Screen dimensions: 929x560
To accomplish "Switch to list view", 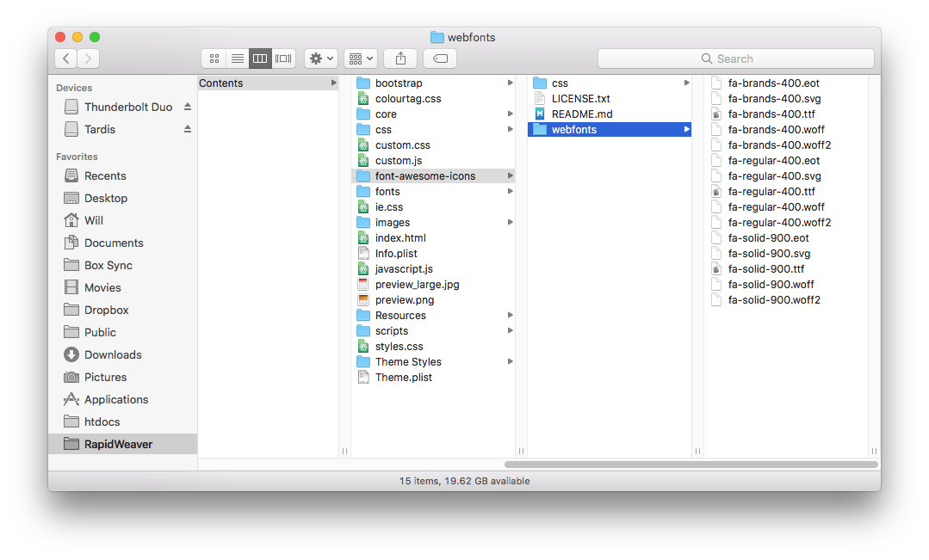I will 237,58.
